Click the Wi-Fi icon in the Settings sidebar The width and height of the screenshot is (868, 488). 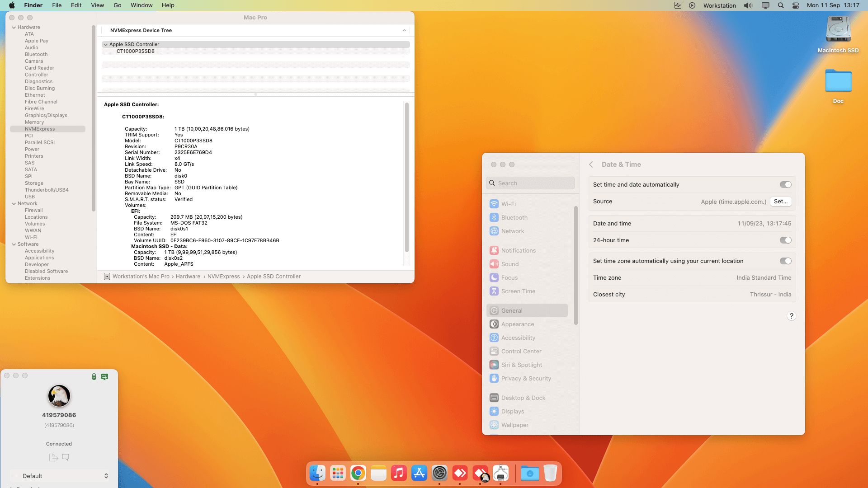494,204
